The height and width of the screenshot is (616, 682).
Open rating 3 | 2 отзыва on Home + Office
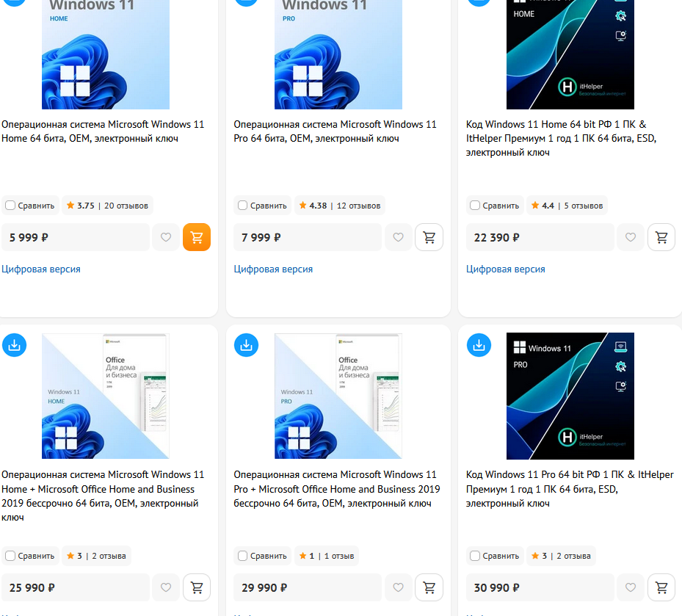tap(96, 556)
